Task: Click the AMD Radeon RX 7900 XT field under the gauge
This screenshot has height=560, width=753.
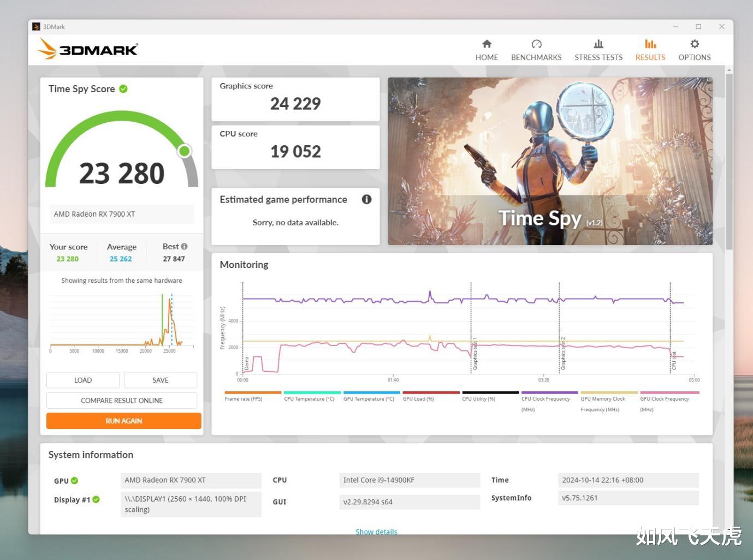Action: click(x=122, y=214)
